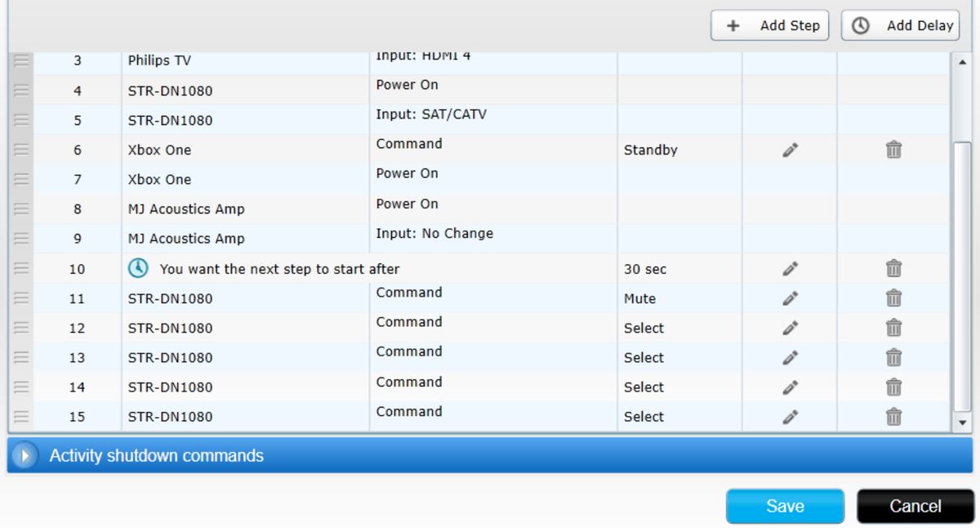Cancel the activity editing

(915, 507)
